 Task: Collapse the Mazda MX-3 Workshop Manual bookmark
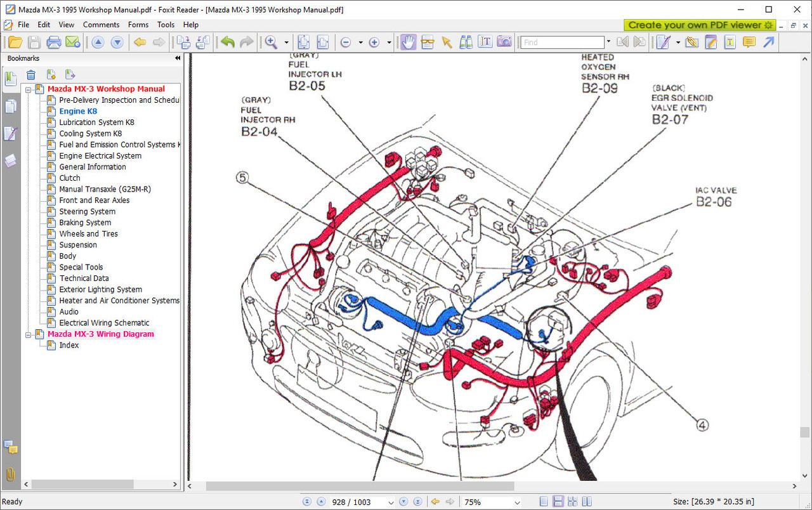click(x=28, y=89)
